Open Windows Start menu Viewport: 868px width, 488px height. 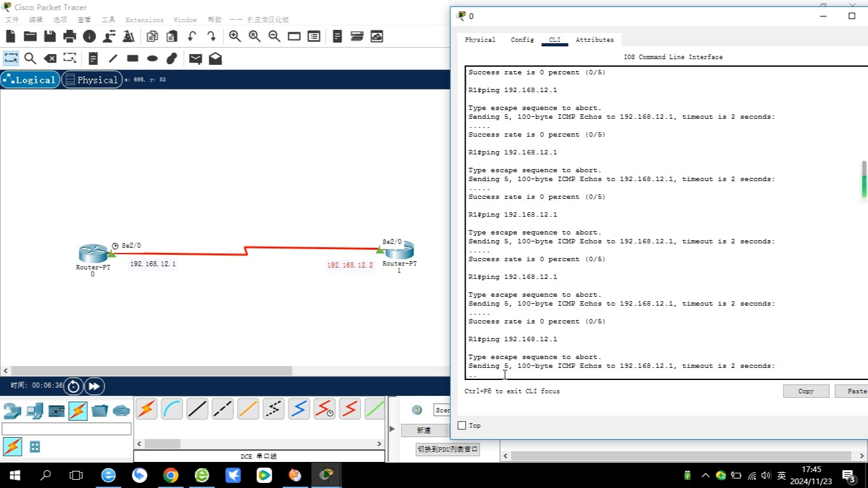point(15,475)
